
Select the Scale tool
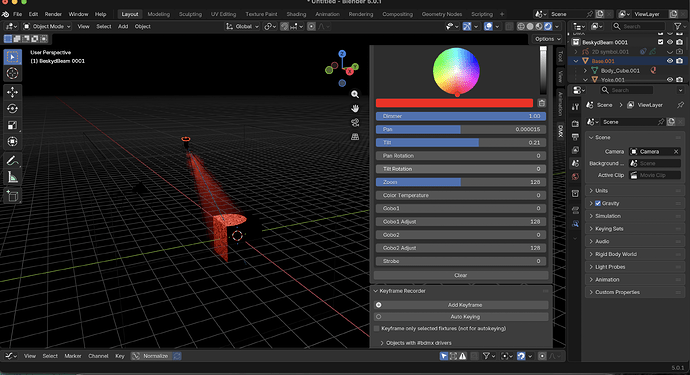pos(12,125)
